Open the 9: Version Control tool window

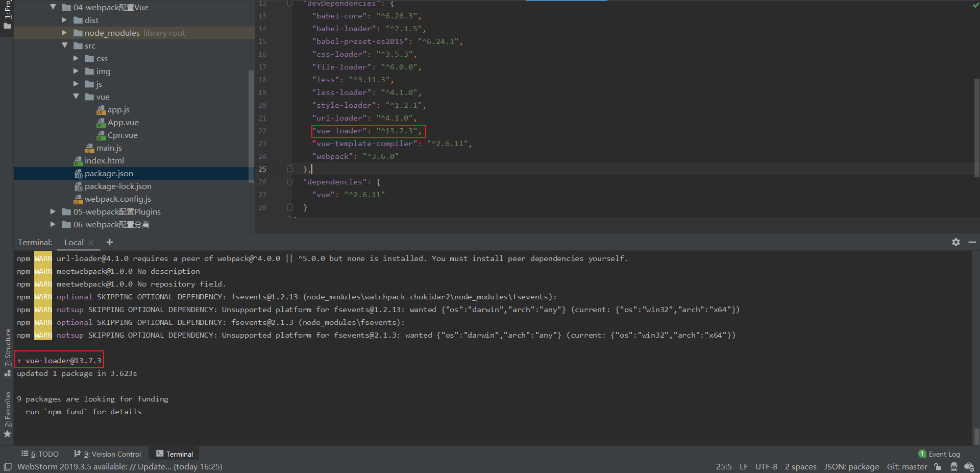pos(108,454)
